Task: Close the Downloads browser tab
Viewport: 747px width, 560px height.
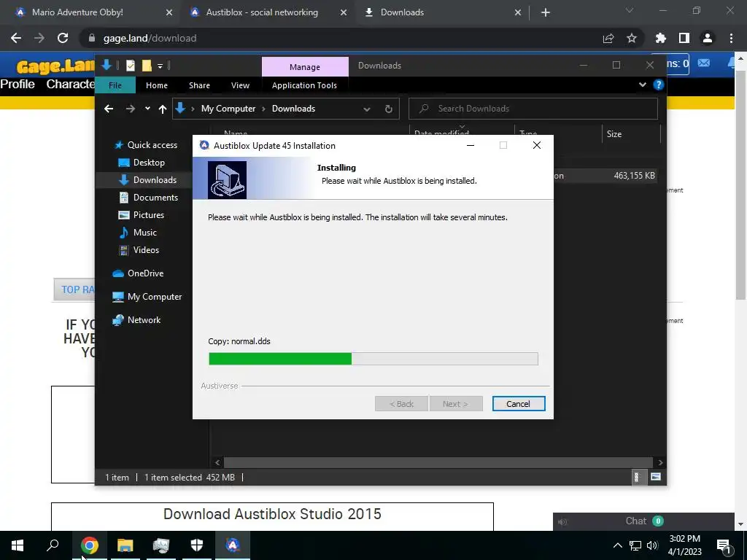Action: click(518, 13)
